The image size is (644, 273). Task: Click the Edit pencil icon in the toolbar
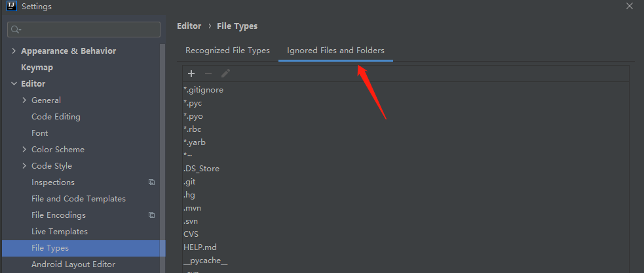click(225, 73)
